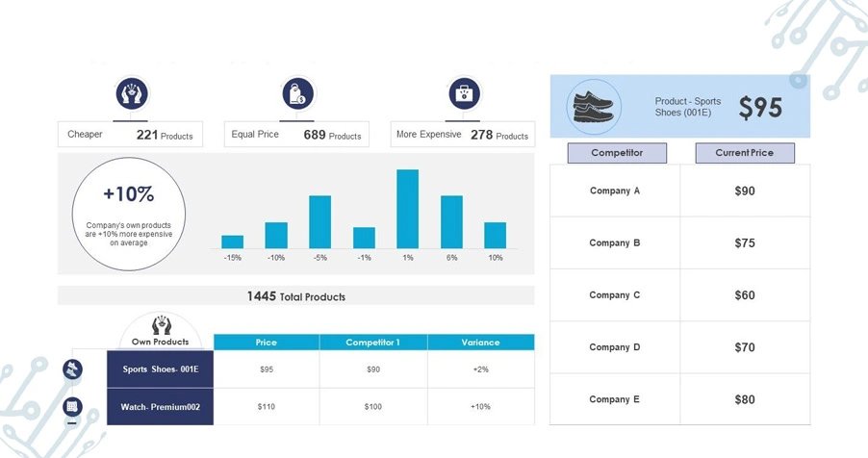
Task: Click the shoe icon beside Sports Shoes row
Action: coord(72,369)
